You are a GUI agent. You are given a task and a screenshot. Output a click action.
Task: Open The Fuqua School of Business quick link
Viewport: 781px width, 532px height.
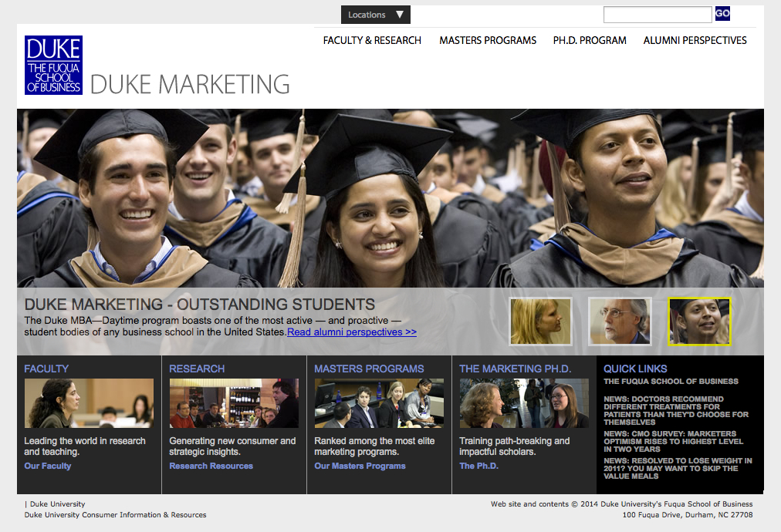tap(671, 381)
